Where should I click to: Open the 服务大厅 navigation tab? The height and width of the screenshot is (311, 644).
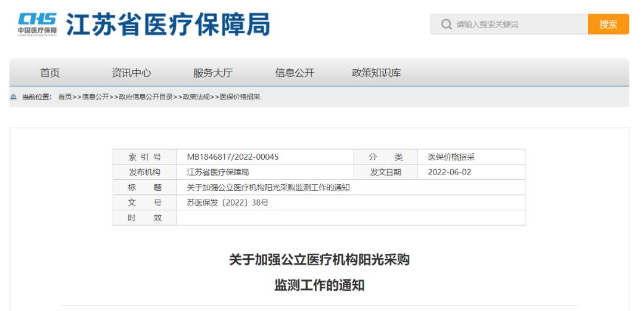213,73
